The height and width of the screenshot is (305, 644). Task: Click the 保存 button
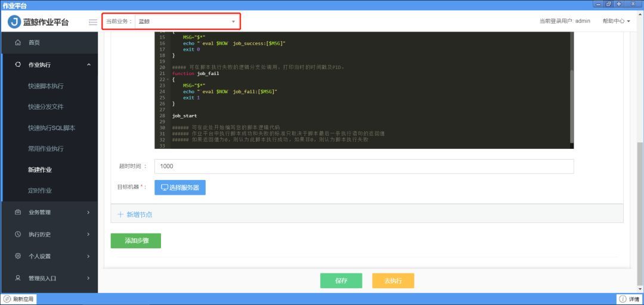tap(341, 281)
